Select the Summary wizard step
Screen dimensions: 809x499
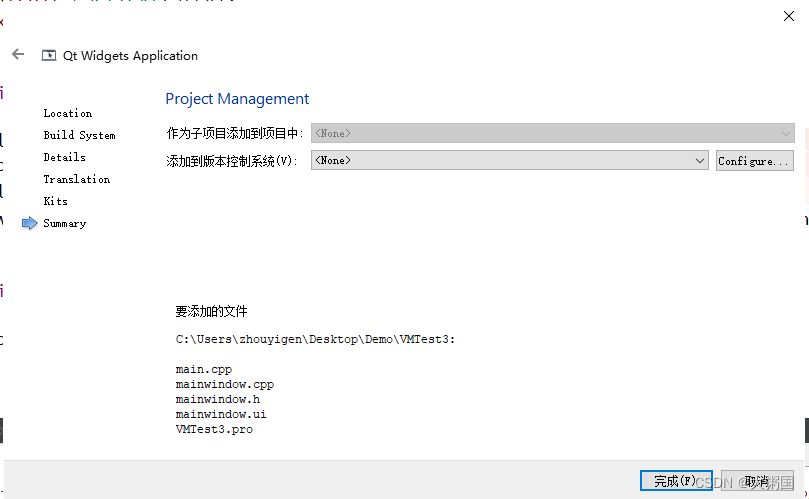click(64, 223)
